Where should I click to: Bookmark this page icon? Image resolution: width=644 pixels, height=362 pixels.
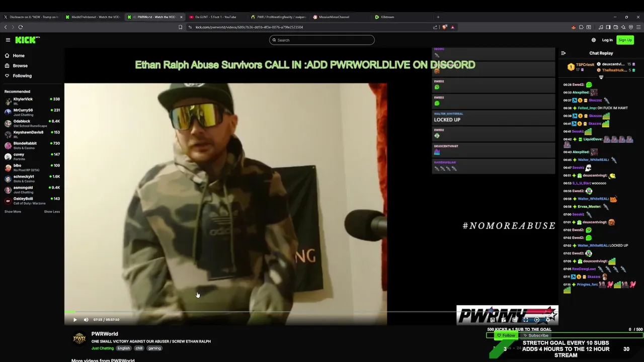180,27
